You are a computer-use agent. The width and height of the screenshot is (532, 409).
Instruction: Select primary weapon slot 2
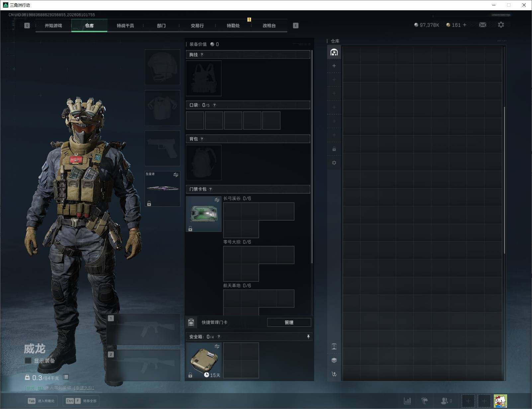click(x=143, y=366)
